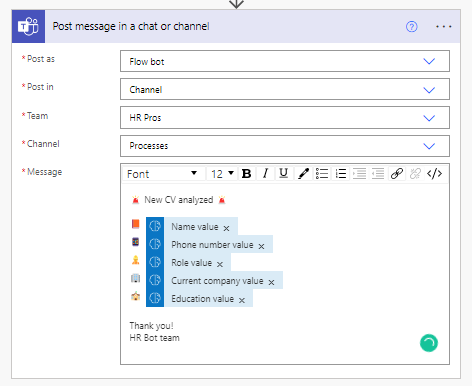The image size is (472, 386).
Task: Remove the Phone number value token
Action: point(261,246)
